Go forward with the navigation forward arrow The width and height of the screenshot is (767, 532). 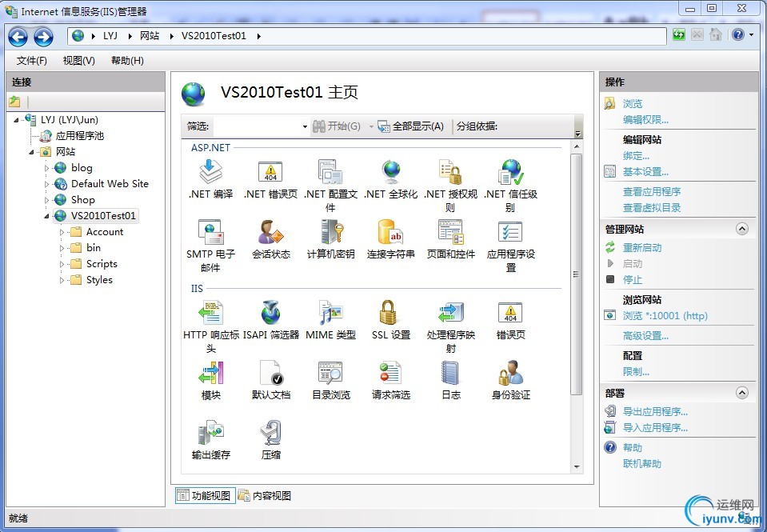(43, 37)
